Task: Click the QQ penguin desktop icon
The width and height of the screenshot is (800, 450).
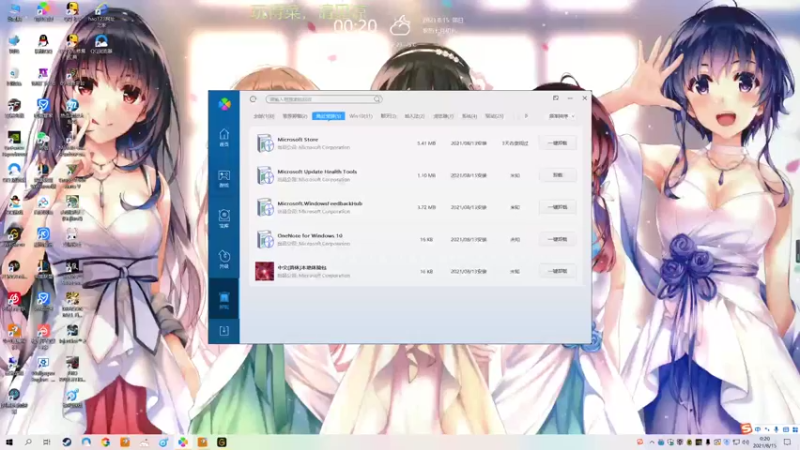Action: (43, 42)
